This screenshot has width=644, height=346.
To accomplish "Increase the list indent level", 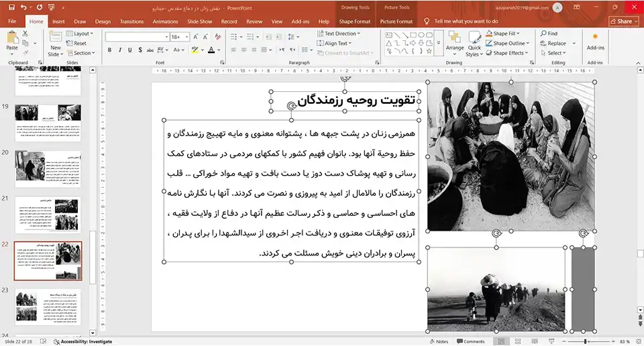I will click(278, 37).
